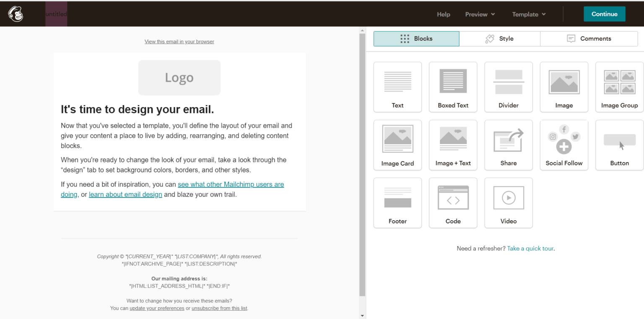Insert a Share block
Image resolution: width=644 pixels, height=319 pixels.
click(508, 145)
